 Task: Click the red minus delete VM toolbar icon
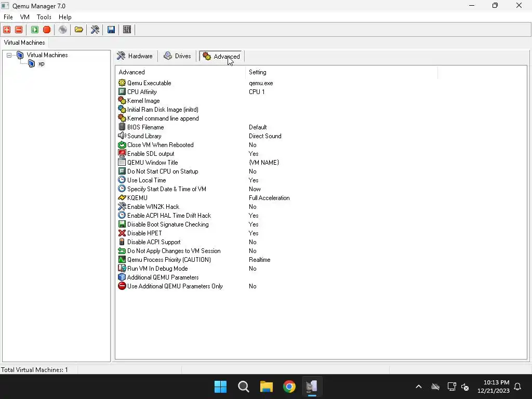[x=19, y=30]
